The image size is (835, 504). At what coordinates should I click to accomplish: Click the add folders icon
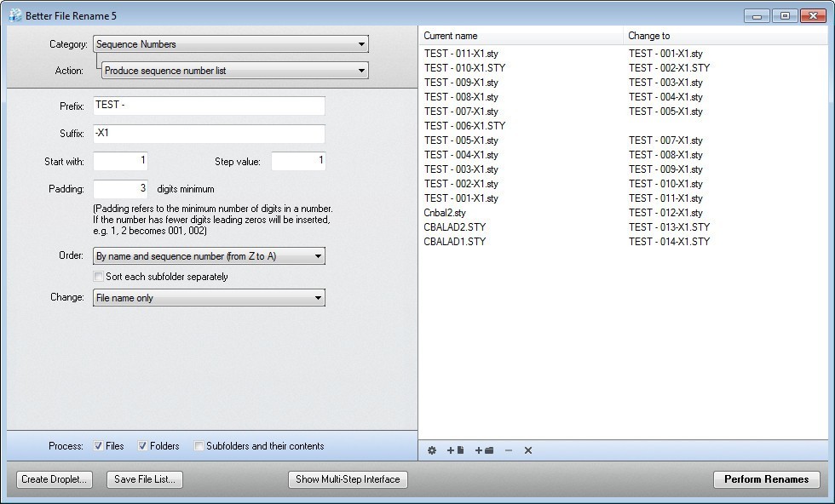pyautogui.click(x=484, y=450)
